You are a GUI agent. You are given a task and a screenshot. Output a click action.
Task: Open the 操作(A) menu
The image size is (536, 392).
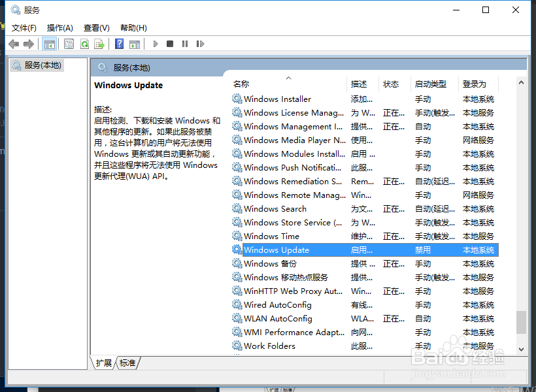(x=60, y=27)
